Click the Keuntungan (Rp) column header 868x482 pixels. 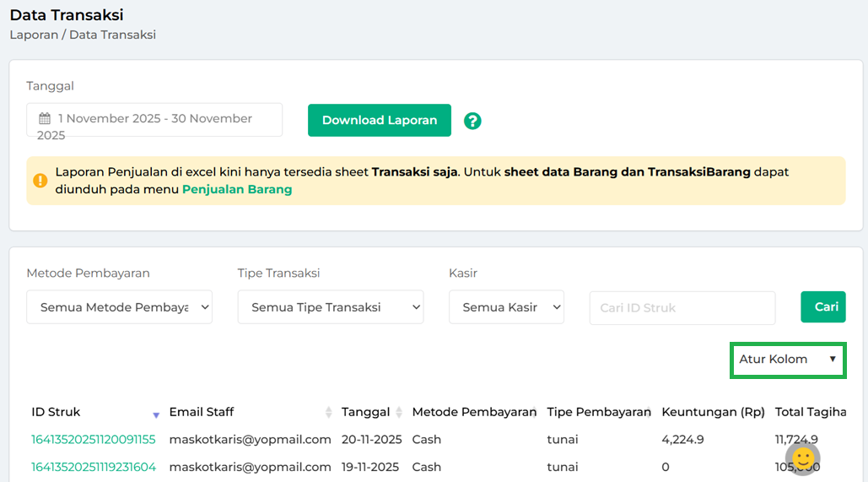click(713, 412)
